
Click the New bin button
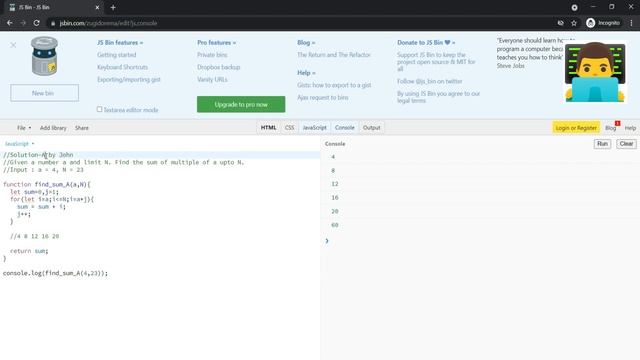(44, 93)
